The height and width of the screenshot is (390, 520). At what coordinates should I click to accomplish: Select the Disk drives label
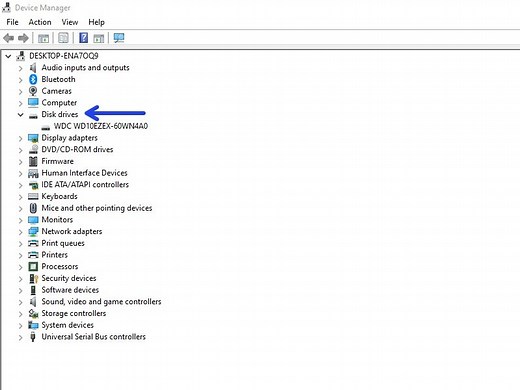[x=60, y=114]
